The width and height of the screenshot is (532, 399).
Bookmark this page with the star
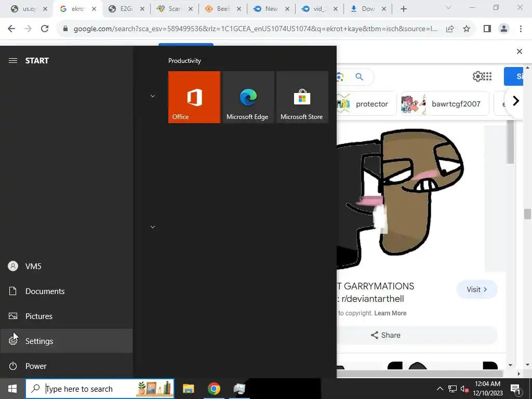pyautogui.click(x=467, y=29)
